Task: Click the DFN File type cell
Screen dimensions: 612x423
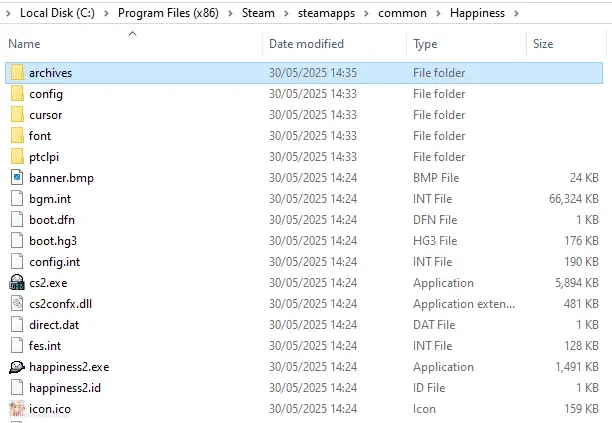Action: pos(435,220)
